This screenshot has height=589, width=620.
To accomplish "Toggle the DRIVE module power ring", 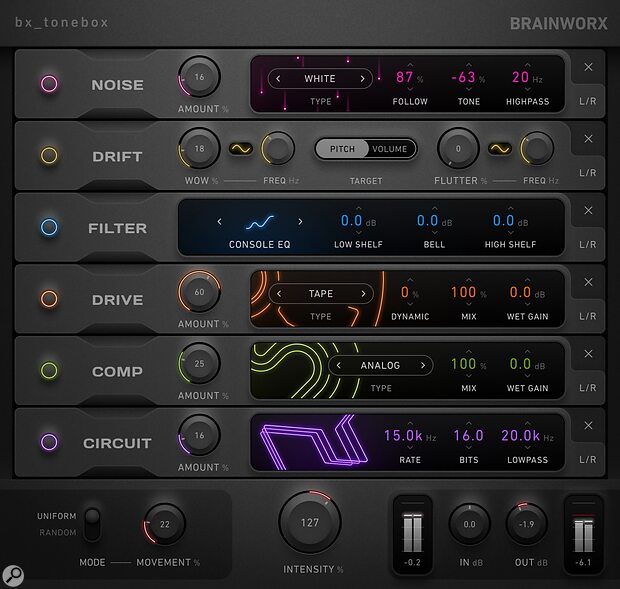I will coord(49,299).
